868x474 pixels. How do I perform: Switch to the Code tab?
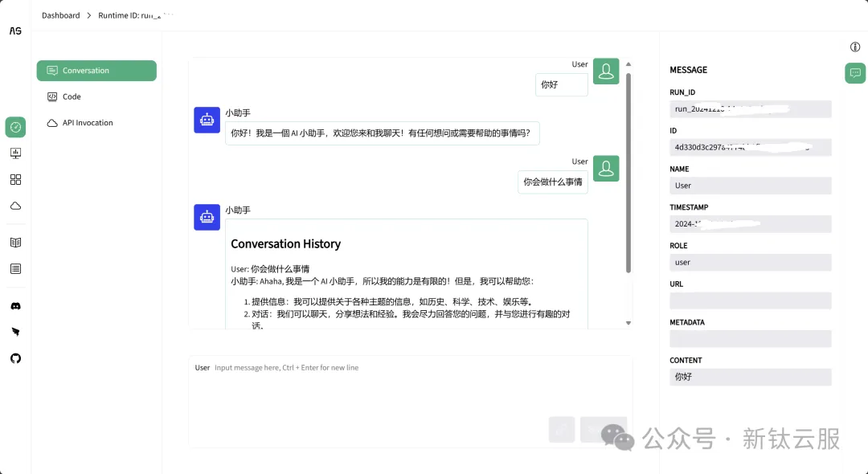click(72, 96)
